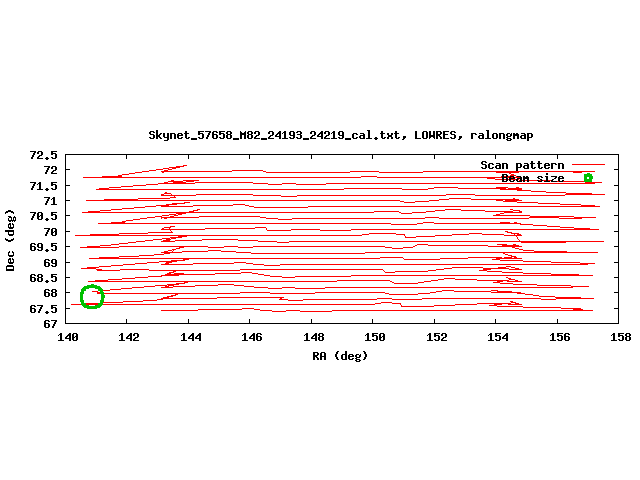Click the small green legend beam marker

pos(588,178)
